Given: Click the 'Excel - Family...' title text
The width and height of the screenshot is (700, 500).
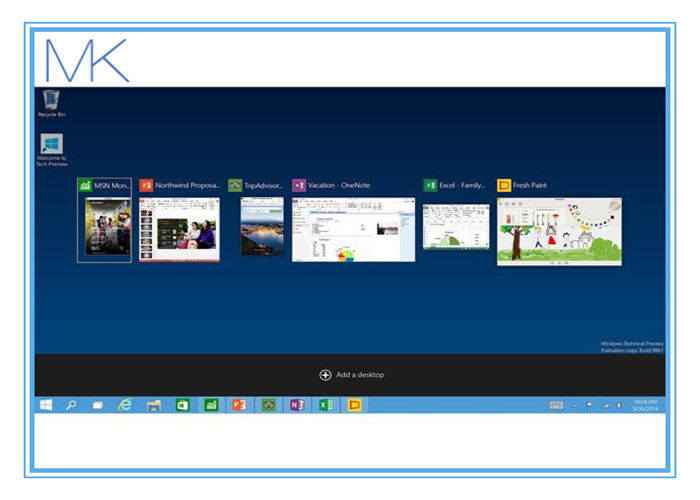Looking at the screenshot, I should coord(462,185).
